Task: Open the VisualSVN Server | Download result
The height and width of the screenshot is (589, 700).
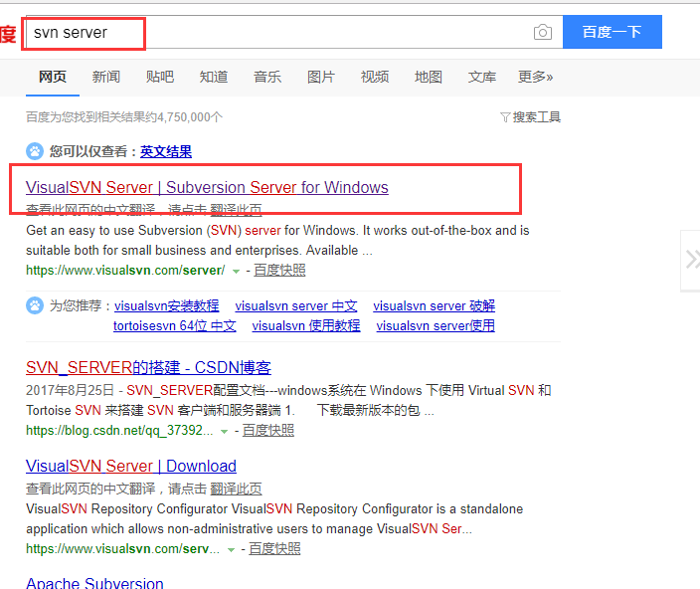Action: coord(131,466)
